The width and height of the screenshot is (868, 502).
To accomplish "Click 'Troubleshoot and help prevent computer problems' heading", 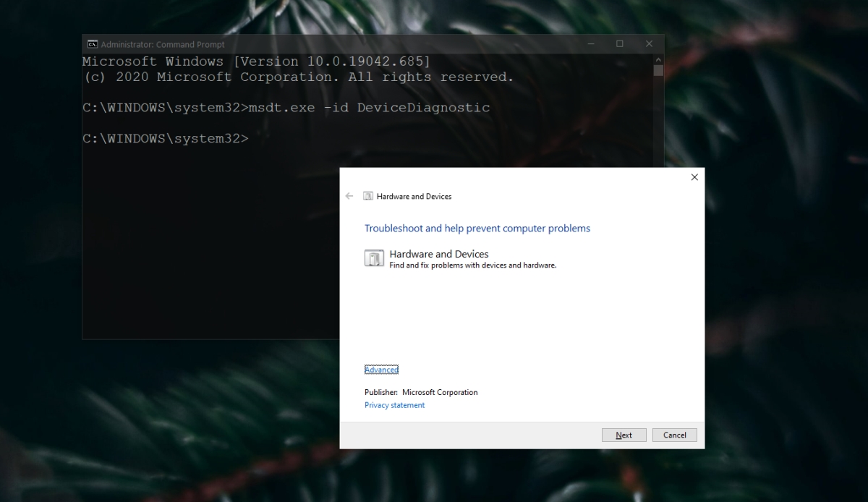I will [477, 229].
